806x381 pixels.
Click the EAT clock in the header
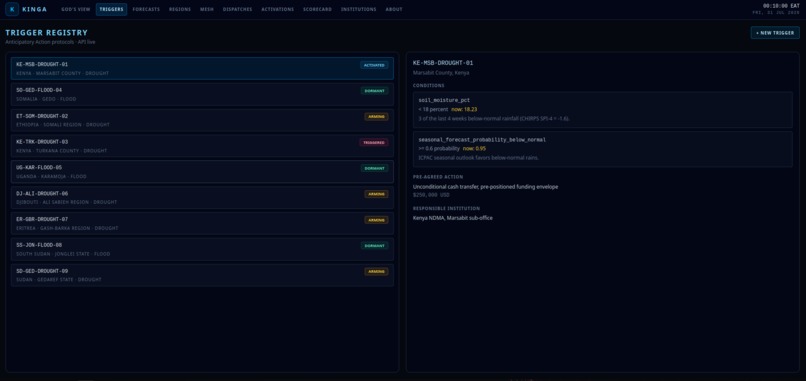click(x=781, y=6)
